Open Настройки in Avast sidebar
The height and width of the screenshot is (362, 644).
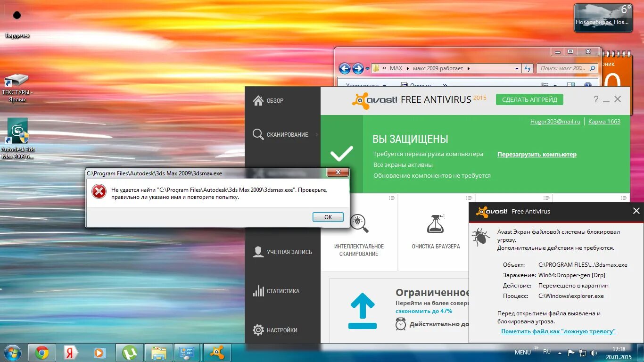pyautogui.click(x=282, y=330)
